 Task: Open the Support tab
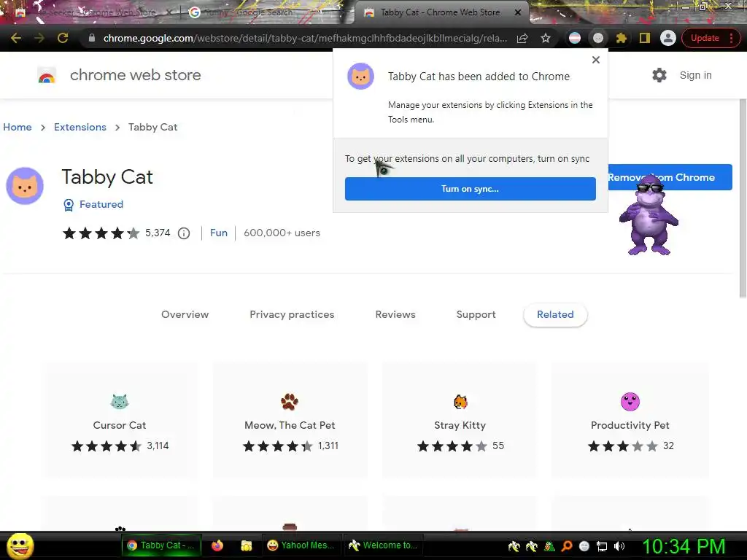(476, 315)
